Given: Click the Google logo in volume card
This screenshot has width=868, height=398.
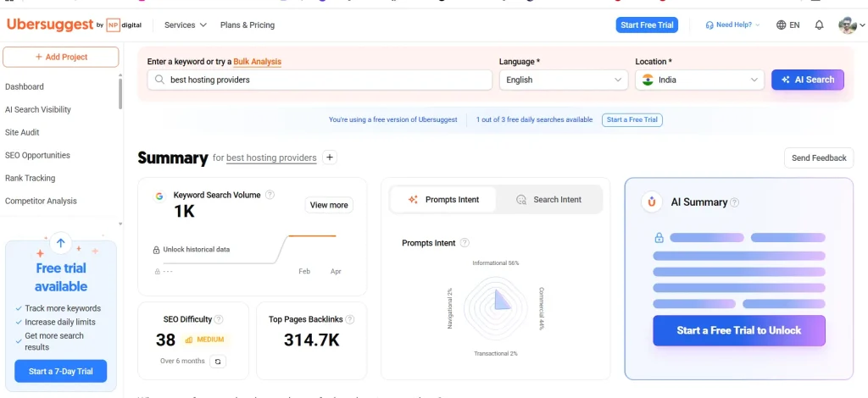Looking at the screenshot, I should point(159,196).
